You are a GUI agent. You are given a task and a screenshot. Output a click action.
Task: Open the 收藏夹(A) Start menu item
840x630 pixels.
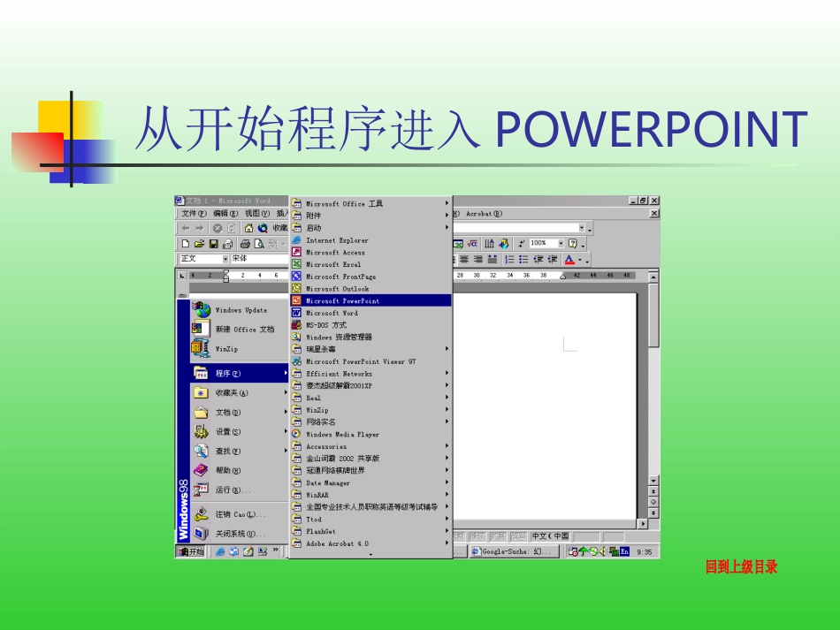pos(240,392)
